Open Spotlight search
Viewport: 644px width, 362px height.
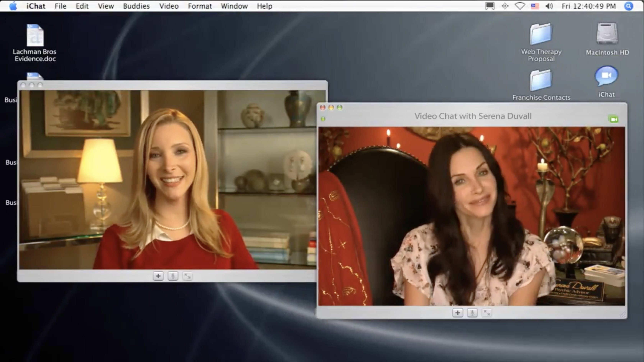click(628, 6)
